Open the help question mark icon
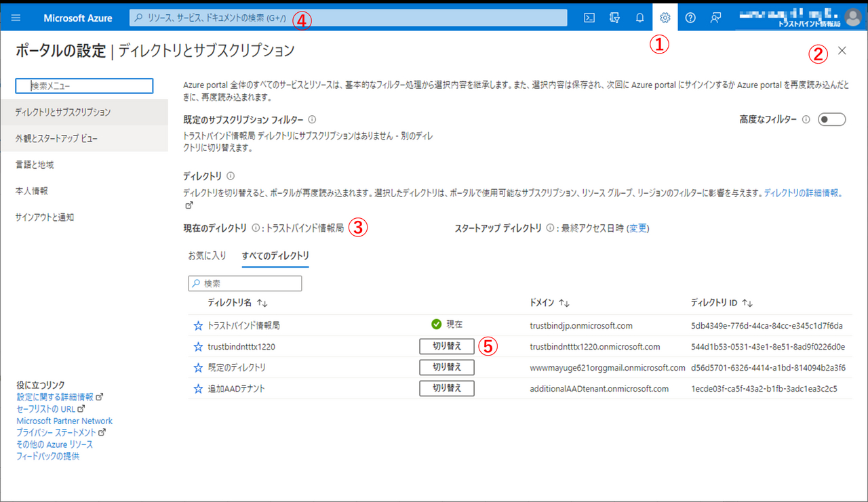 tap(690, 18)
